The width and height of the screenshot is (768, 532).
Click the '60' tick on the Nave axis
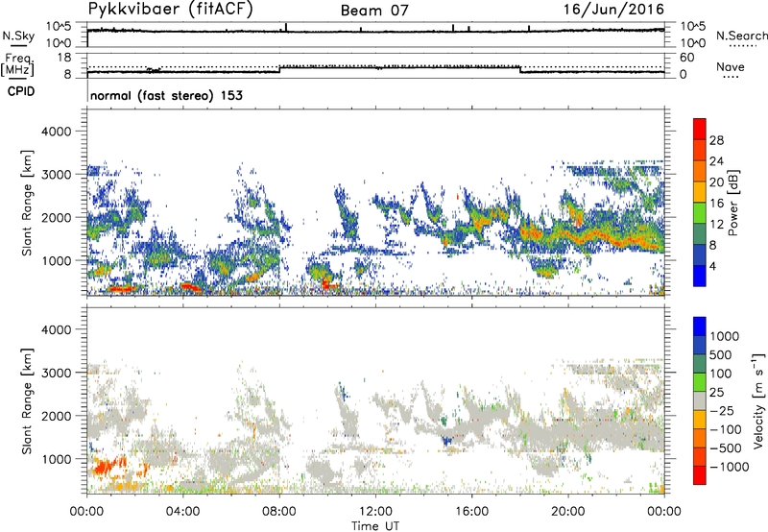686,58
